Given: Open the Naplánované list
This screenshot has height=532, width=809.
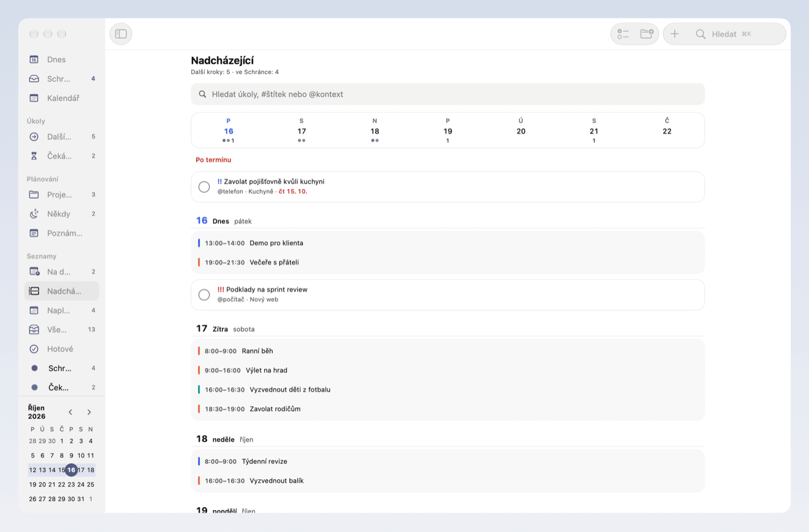Looking at the screenshot, I should [x=62, y=310].
